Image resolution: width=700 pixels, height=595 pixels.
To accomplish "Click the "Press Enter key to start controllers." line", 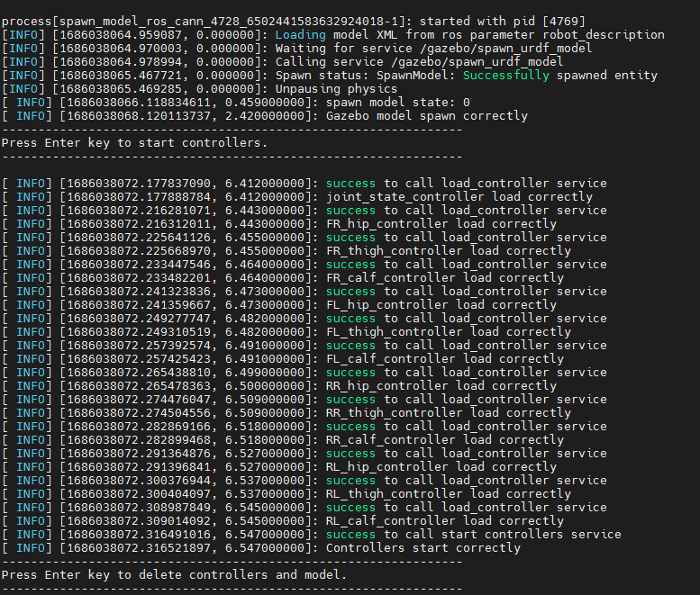I will point(135,143).
